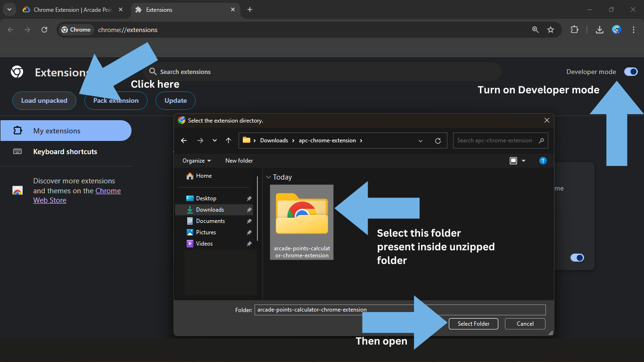Click the Load unpacked button
644x362 pixels.
click(x=44, y=100)
